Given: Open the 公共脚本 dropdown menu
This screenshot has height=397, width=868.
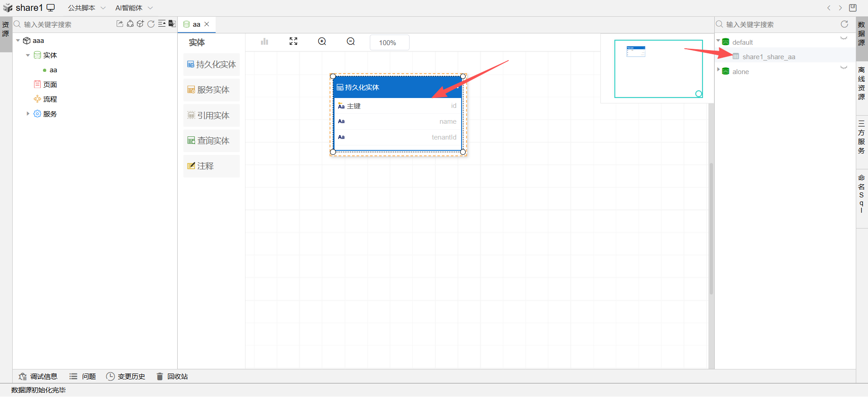Looking at the screenshot, I should coord(86,8).
